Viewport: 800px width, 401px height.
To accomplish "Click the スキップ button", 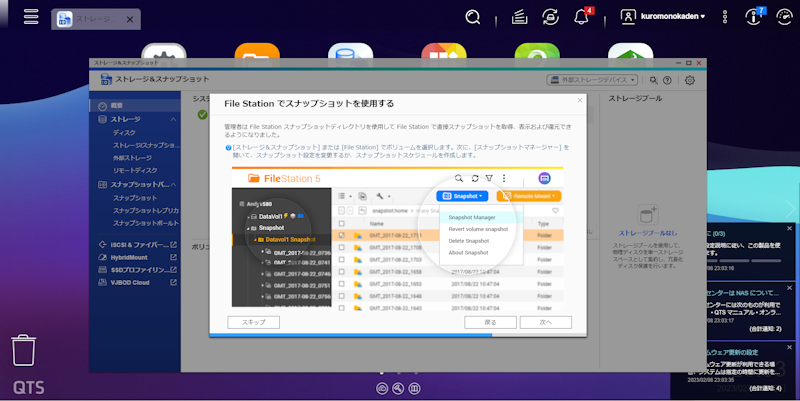I will point(254,322).
